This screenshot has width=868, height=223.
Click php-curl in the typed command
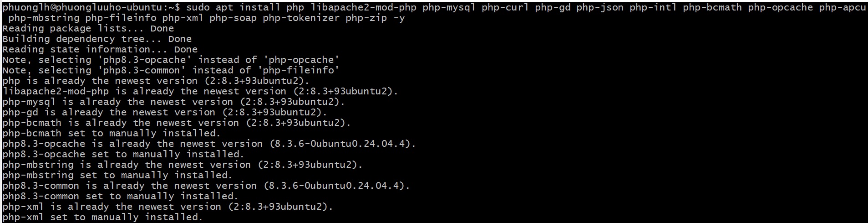tap(505, 7)
